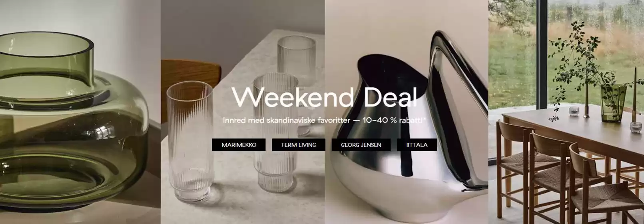Select the GEORG JENSEN button
This screenshot has width=644, height=224.
click(361, 145)
